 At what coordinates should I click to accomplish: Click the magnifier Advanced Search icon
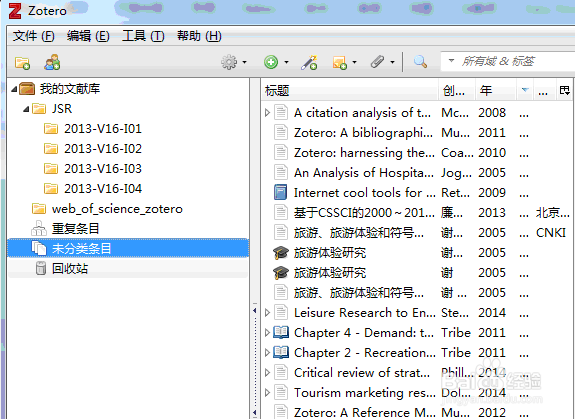tap(420, 62)
